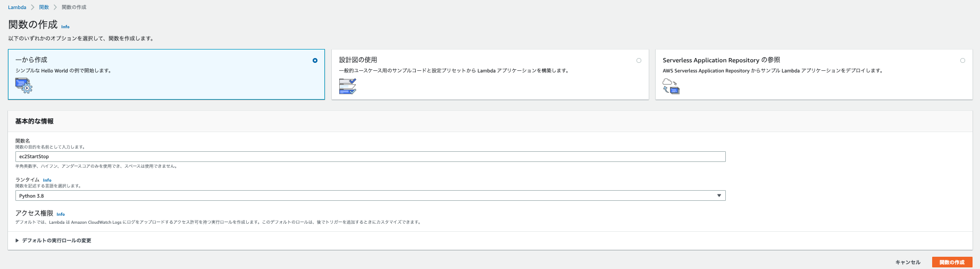The height and width of the screenshot is (269, 980).
Task: Click the orange 関数の作成 button
Action: [952, 263]
